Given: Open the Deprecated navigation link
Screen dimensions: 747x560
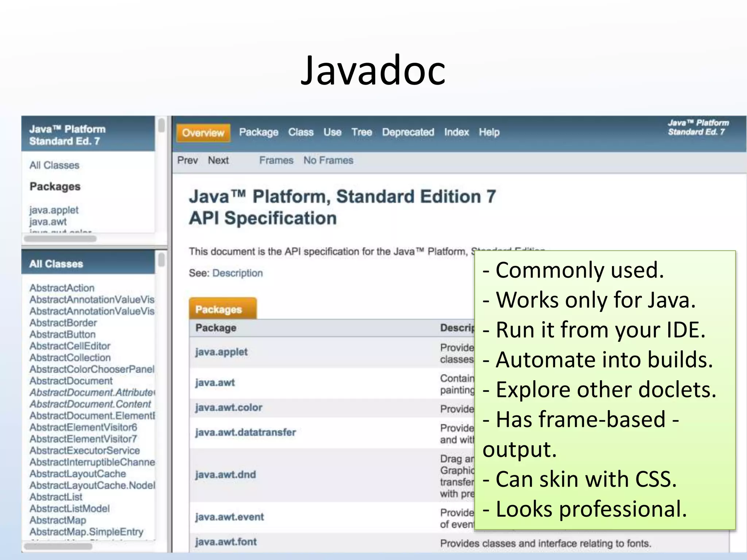Looking at the screenshot, I should 408,132.
